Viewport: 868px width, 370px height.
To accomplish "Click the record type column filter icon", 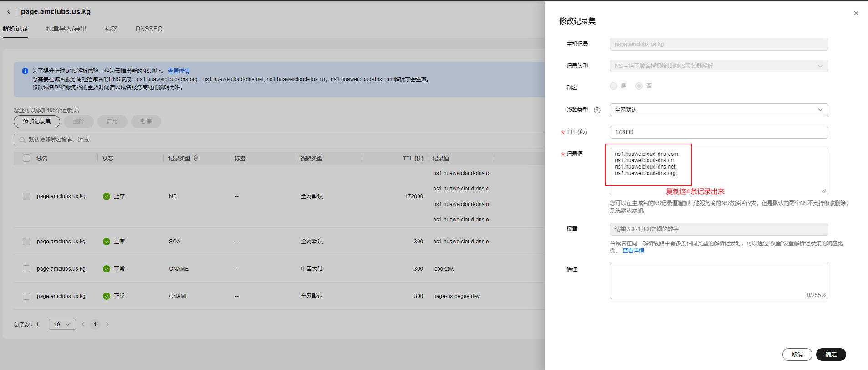I will tap(196, 159).
